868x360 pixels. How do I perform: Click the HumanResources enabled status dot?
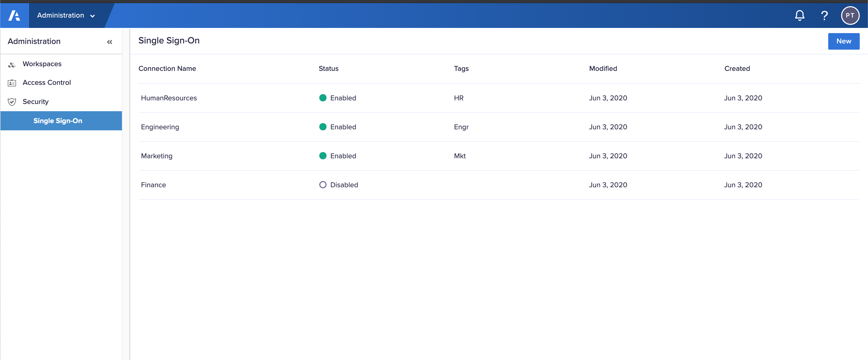322,98
